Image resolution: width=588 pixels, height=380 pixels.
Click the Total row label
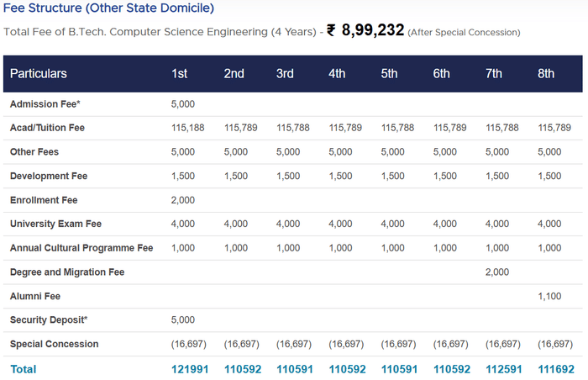[24, 369]
